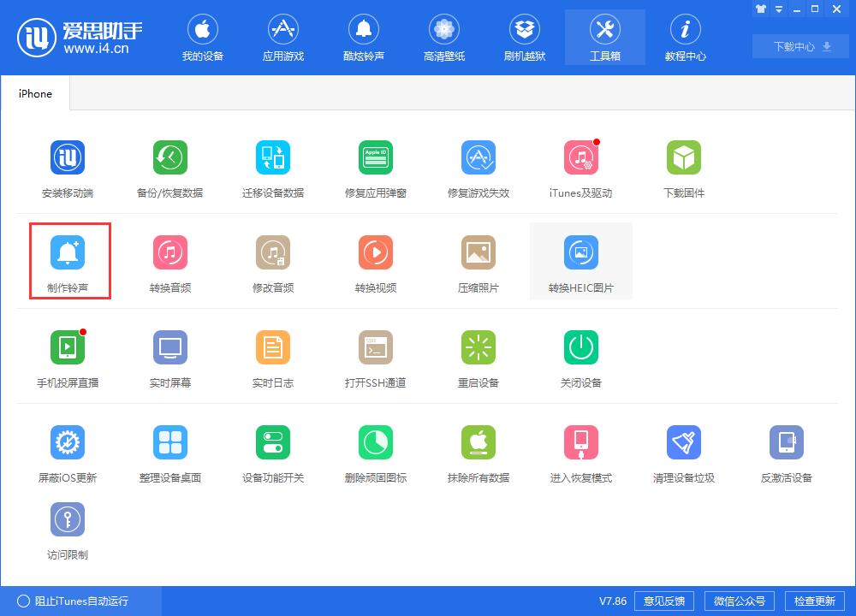Switch to the iPhone tab
Viewport: 856px width, 616px height.
35,93
